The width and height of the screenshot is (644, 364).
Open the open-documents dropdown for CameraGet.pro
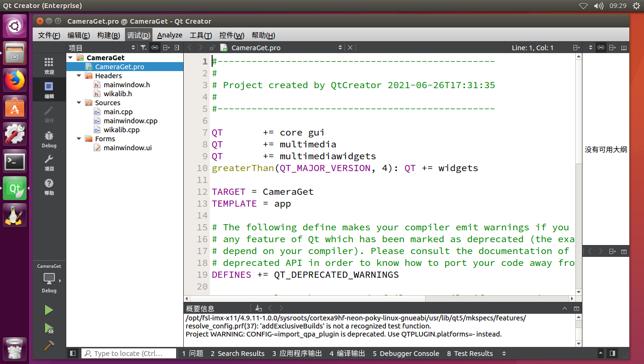pyautogui.click(x=286, y=47)
